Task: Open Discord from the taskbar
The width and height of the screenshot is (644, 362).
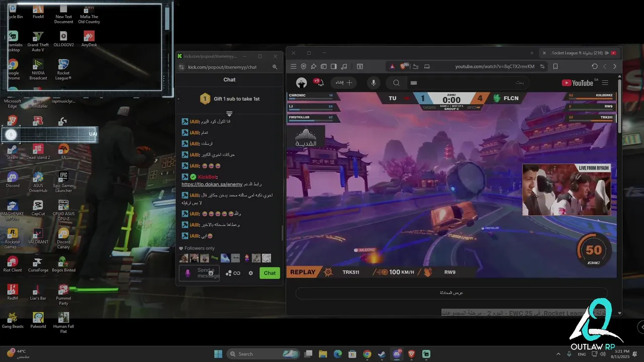Action: pos(397,354)
